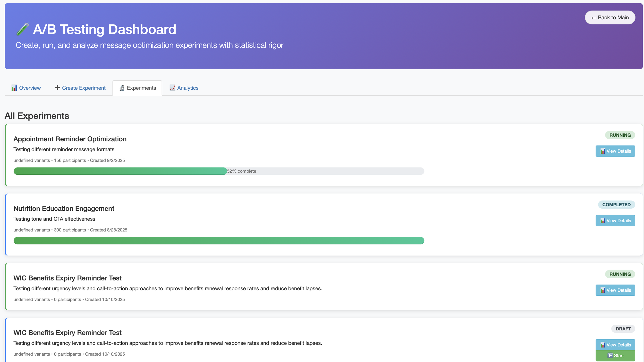Click the play icon on Start button
This screenshot has height=362, width=644.
[x=610, y=356]
